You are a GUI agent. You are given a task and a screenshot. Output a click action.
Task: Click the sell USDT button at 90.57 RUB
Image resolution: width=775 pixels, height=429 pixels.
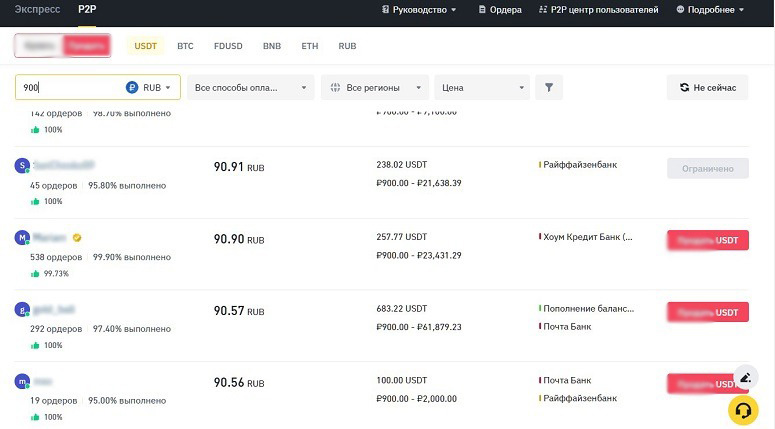point(708,312)
